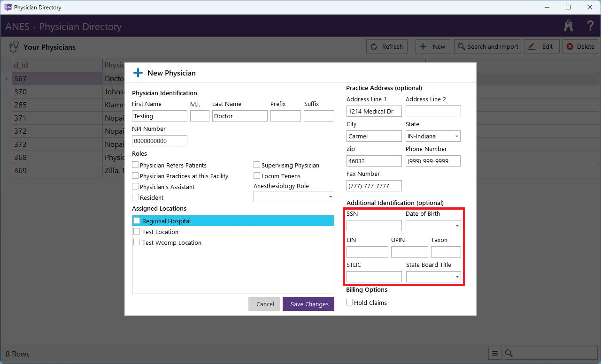Click the plus icon beside New Physician

coord(138,73)
